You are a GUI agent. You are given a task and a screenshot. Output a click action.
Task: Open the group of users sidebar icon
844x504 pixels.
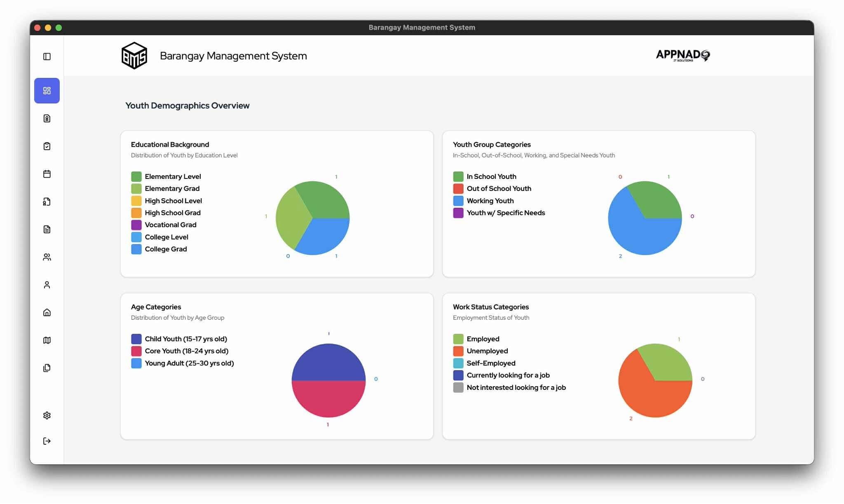click(x=47, y=257)
